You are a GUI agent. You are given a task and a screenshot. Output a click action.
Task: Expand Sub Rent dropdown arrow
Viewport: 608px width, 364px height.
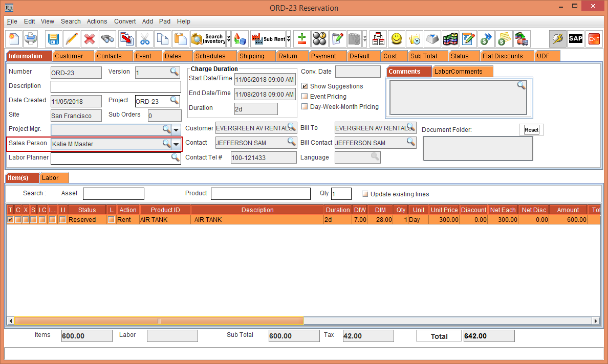click(289, 39)
